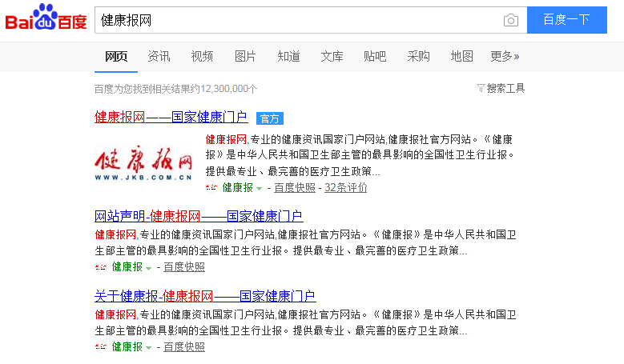Click the result count text 约12,300,000个
This screenshot has height=364, width=624.
pos(223,89)
